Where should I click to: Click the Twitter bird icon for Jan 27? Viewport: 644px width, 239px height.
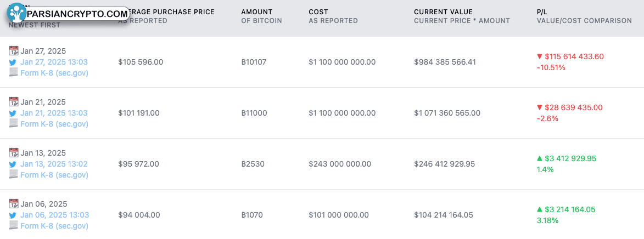coord(13,62)
